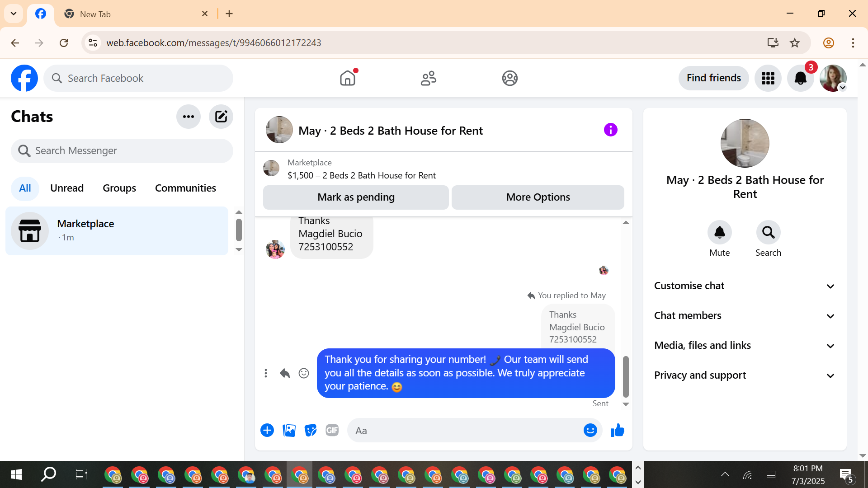Reply to the sent message with the arrow icon
This screenshot has width=868, height=488.
click(x=284, y=373)
